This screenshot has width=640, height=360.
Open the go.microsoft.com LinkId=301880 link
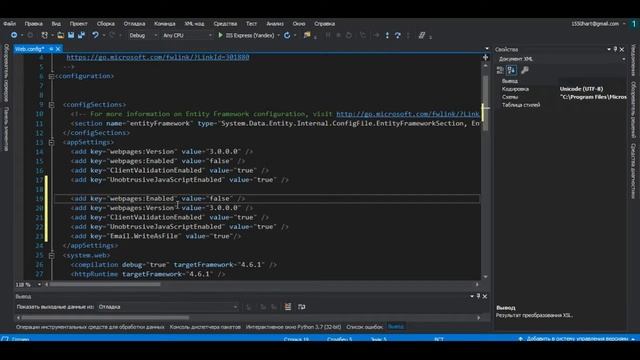tap(158, 58)
